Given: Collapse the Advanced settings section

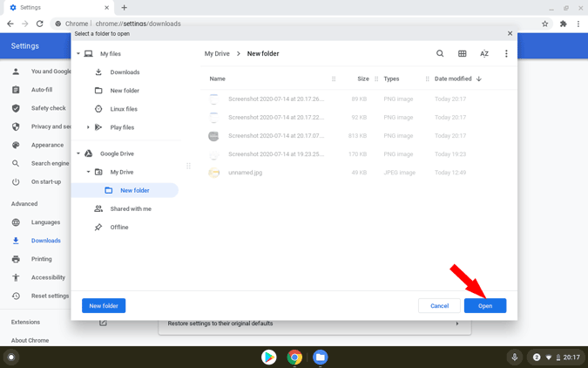Looking at the screenshot, I should click(x=24, y=204).
